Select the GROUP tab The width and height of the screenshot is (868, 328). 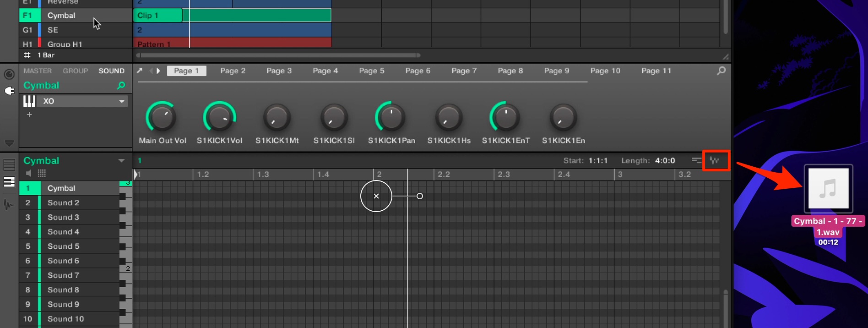[76, 71]
